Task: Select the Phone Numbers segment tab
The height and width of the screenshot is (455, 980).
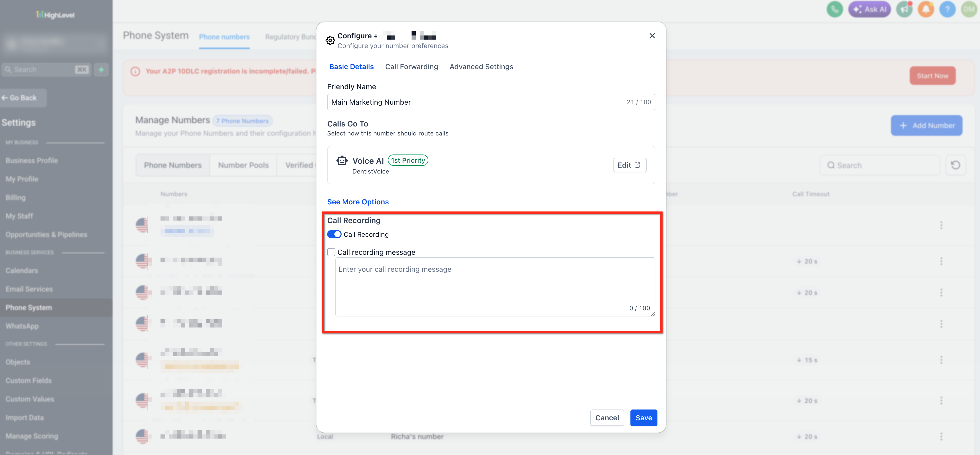Action: coord(173,165)
